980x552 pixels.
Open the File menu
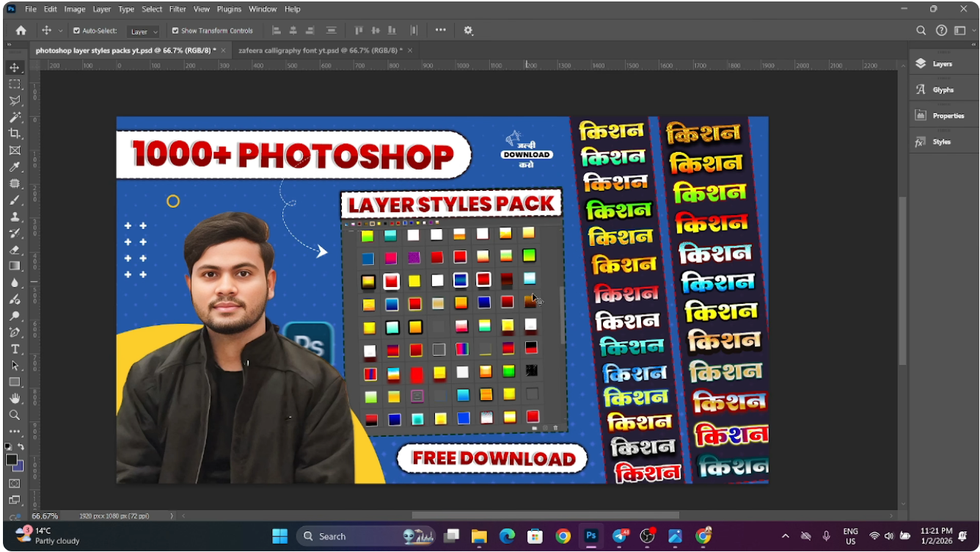coord(31,9)
